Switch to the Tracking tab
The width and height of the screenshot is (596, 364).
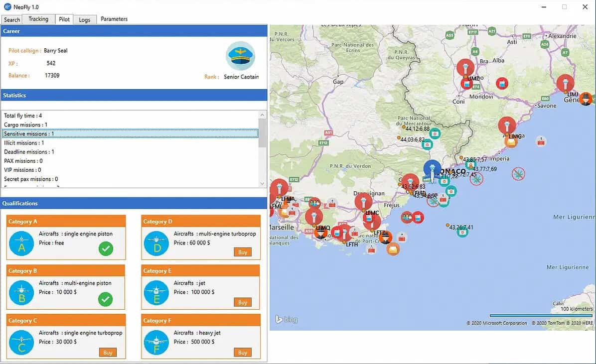[x=38, y=19]
